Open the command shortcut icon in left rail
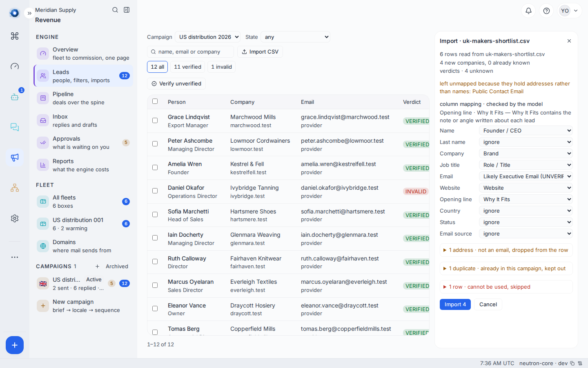This screenshot has width=588, height=368. [15, 36]
